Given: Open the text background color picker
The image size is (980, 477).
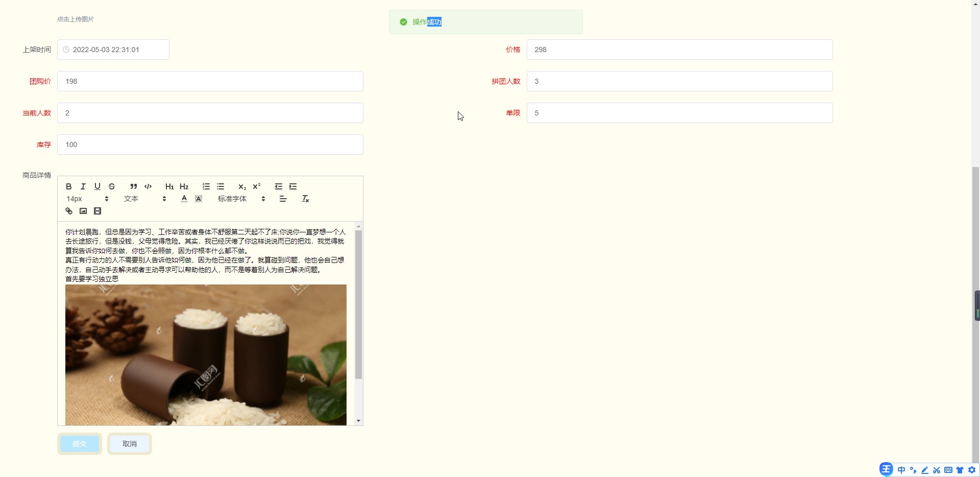Looking at the screenshot, I should 199,199.
